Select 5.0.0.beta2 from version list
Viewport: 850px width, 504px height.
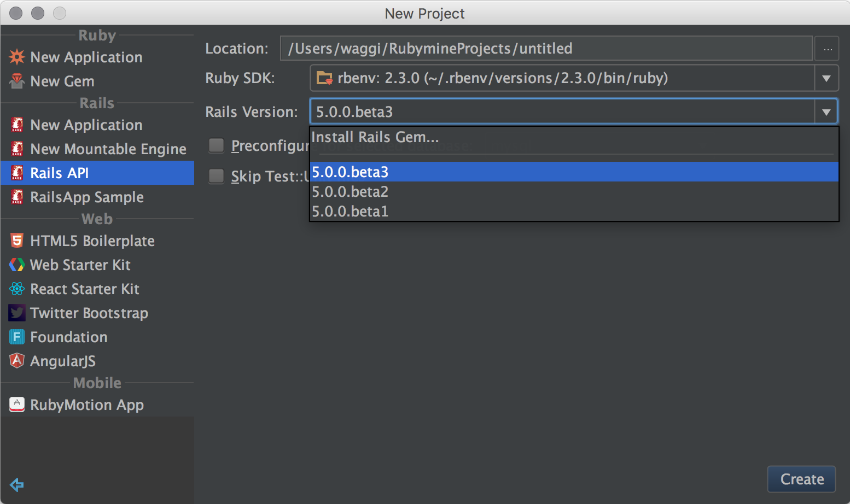[x=574, y=191]
